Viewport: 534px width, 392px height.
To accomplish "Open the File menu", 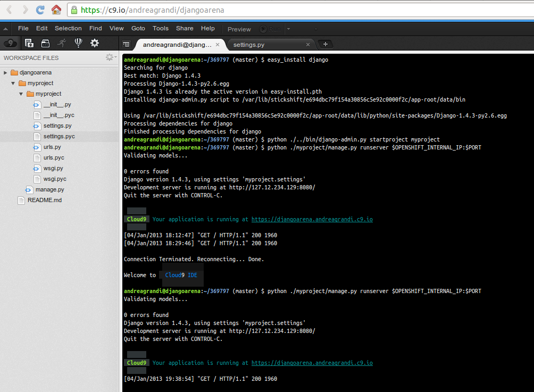I will [23, 28].
